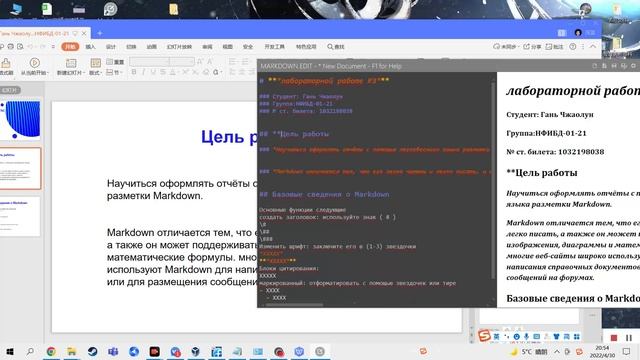The image size is (640, 360).
Task: Toggle subscript in WPS ribbon
Action: coord(195,72)
